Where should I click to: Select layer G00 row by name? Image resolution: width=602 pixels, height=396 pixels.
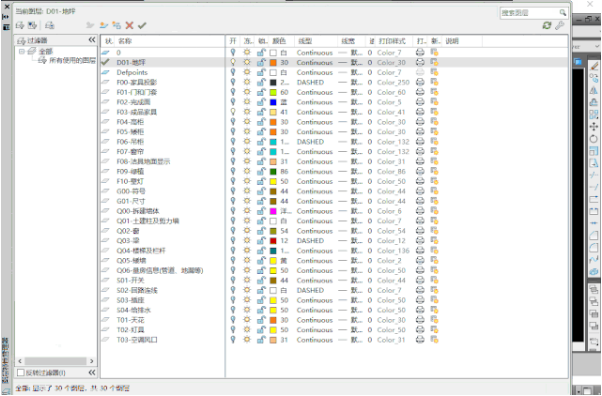(131, 191)
